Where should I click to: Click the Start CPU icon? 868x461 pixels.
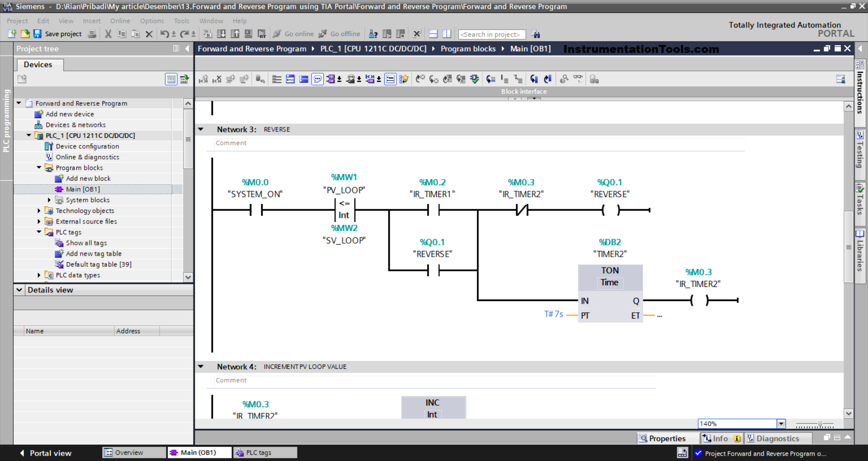tap(387, 34)
